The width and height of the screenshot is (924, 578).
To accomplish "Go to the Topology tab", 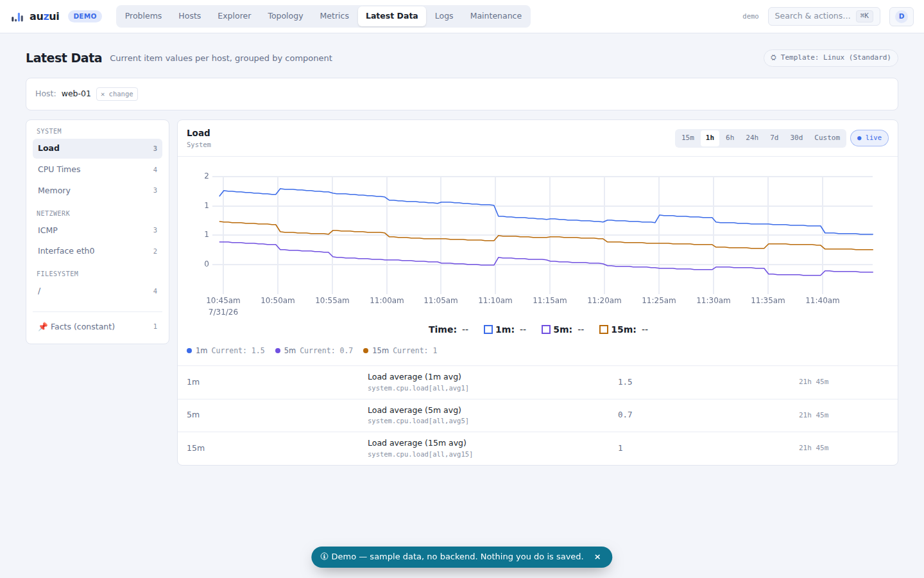I will click(x=286, y=16).
